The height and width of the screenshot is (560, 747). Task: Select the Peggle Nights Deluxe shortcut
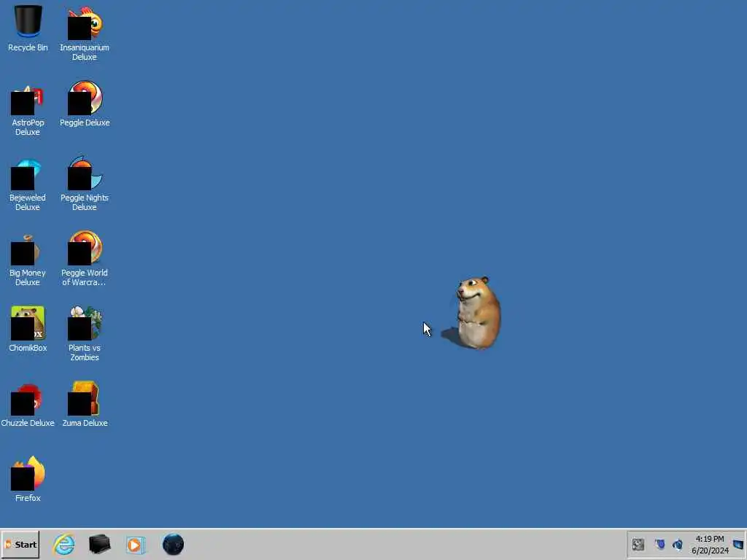pyautogui.click(x=85, y=184)
